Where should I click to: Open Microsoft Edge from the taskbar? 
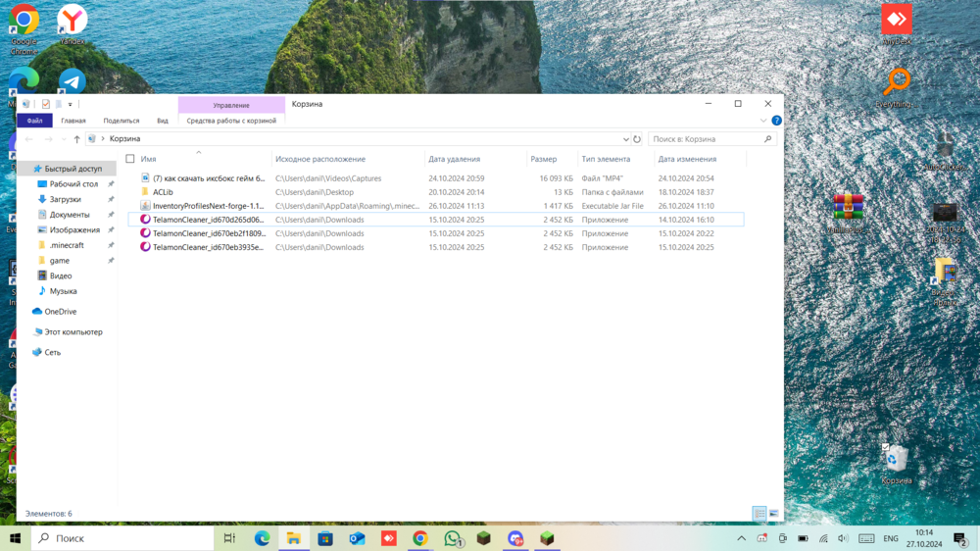point(262,538)
